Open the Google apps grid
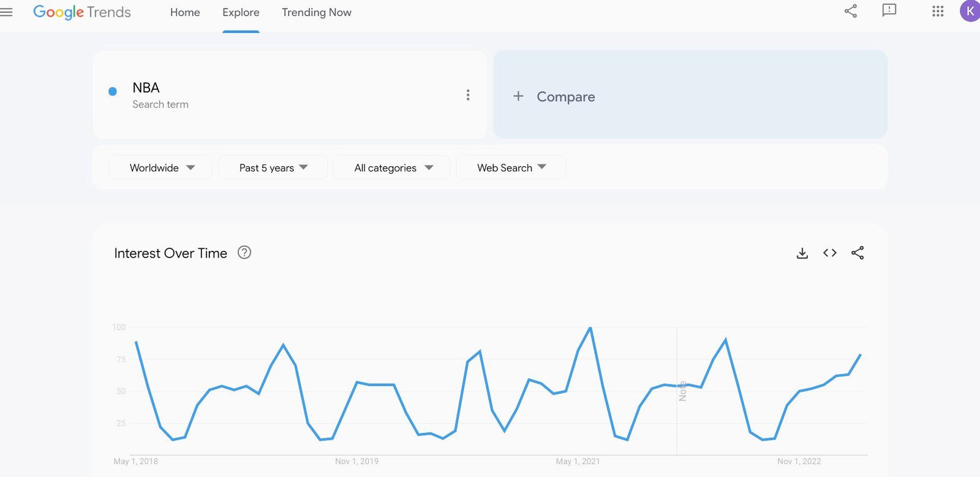This screenshot has width=980, height=477. tap(938, 11)
